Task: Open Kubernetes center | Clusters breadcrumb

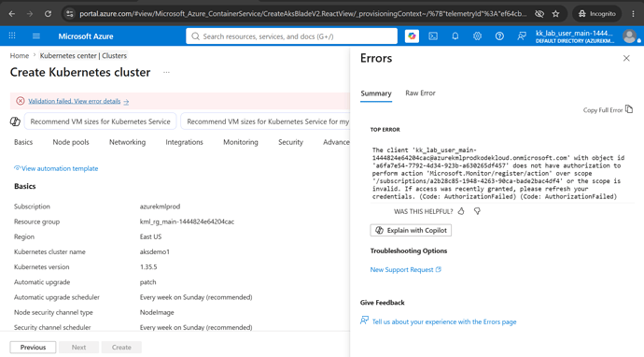Action: pos(83,55)
